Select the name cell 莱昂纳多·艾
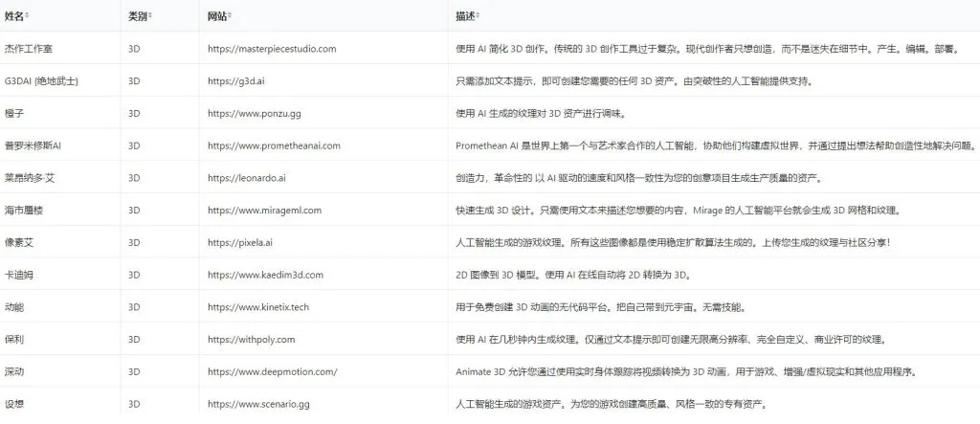 click(x=30, y=178)
